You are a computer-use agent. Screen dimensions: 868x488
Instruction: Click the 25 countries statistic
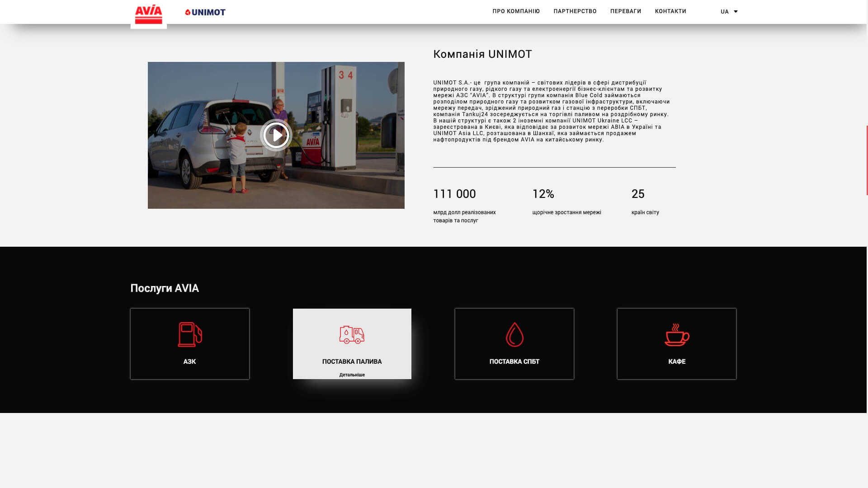tap(638, 194)
